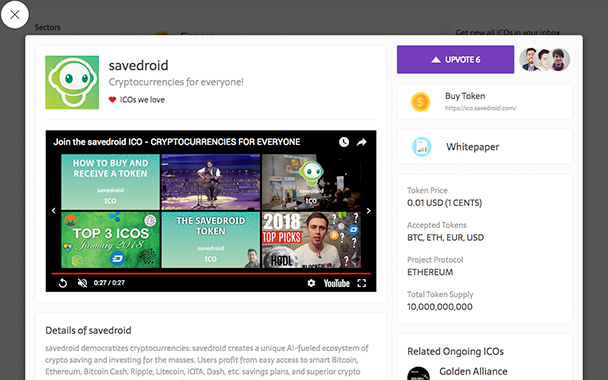Viewport: 608px width, 380px height.
Task: Show next suggested videos
Action: [x=368, y=211]
